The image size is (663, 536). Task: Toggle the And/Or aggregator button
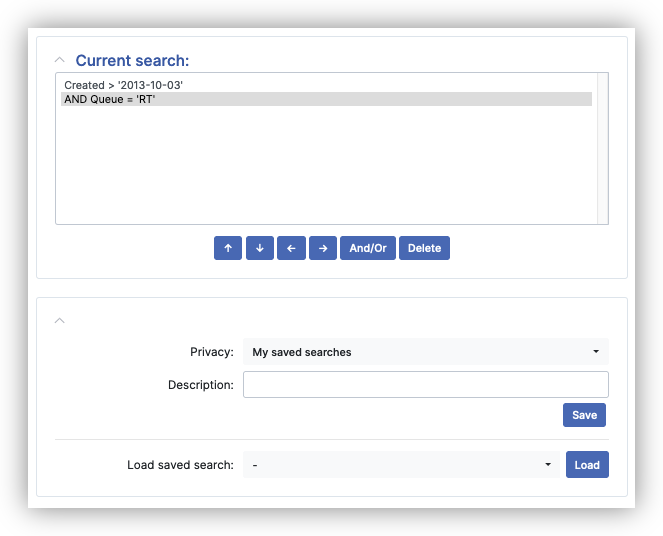pos(367,248)
